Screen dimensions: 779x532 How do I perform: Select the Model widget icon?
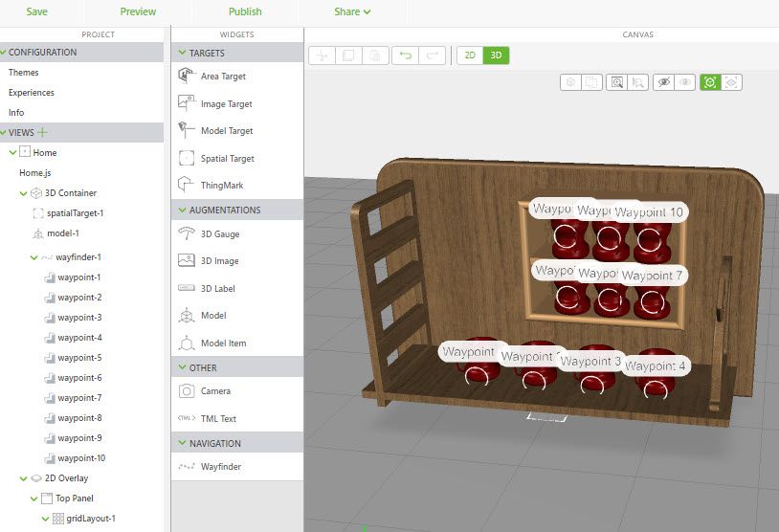(187, 315)
